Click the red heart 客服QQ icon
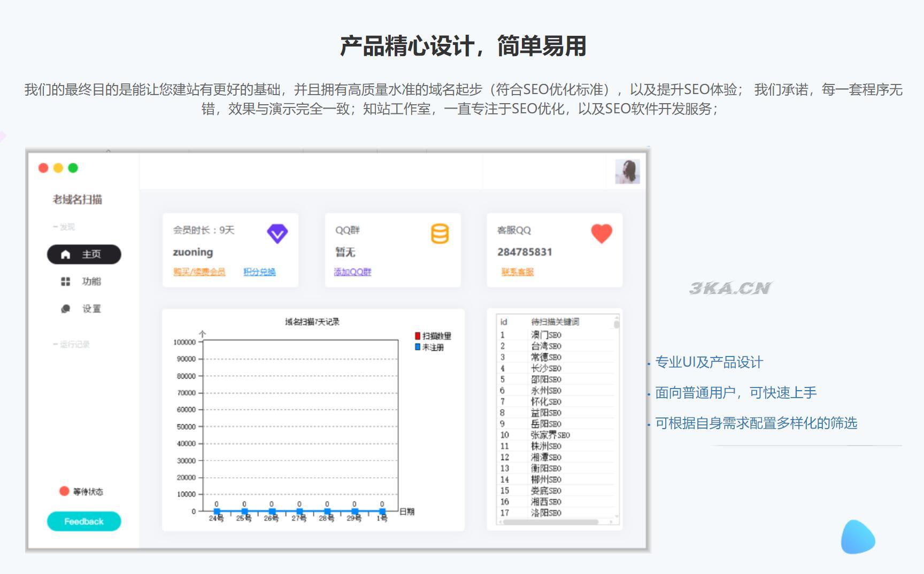Screen dimensions: 924x574 point(602,234)
